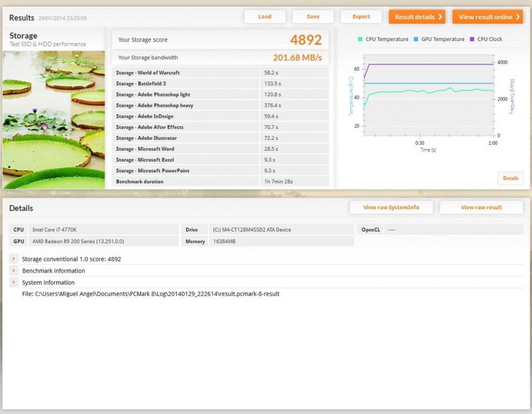Click the 1h 7min 28s duration value
This screenshot has height=414, width=532.
tap(278, 182)
